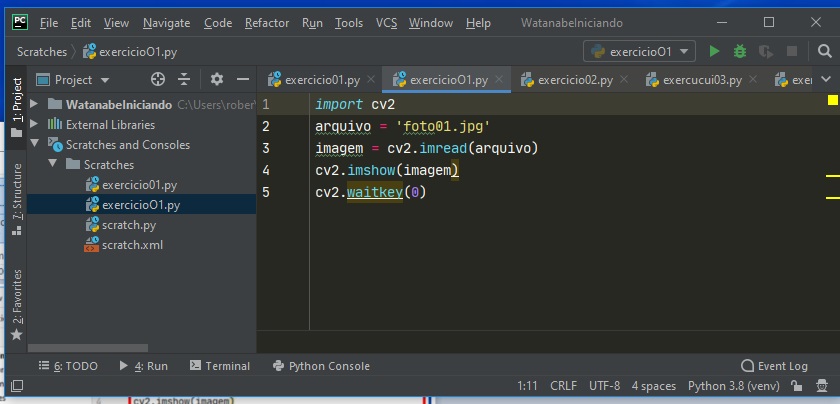Expand External Libraries tree node
The width and height of the screenshot is (840, 404).
tap(34, 125)
